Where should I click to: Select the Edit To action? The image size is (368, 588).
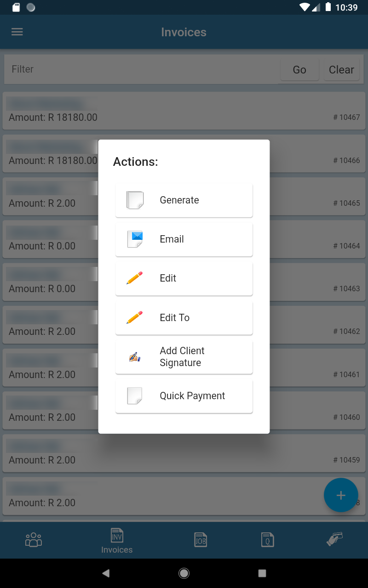(x=184, y=318)
